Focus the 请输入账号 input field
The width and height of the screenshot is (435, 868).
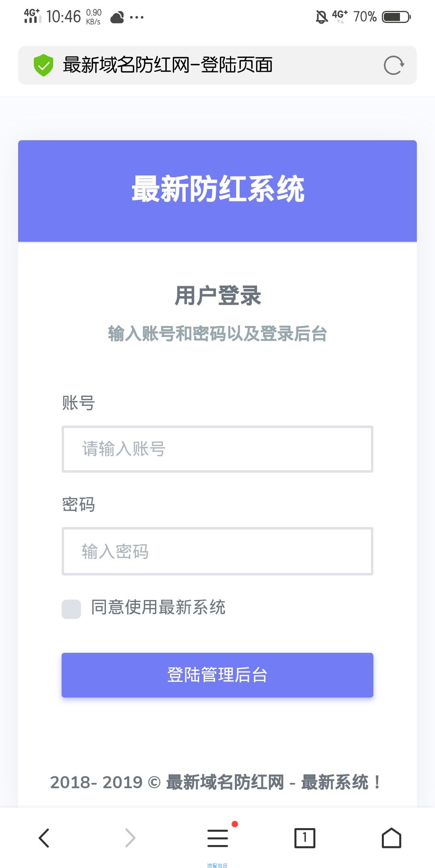pyautogui.click(x=217, y=449)
